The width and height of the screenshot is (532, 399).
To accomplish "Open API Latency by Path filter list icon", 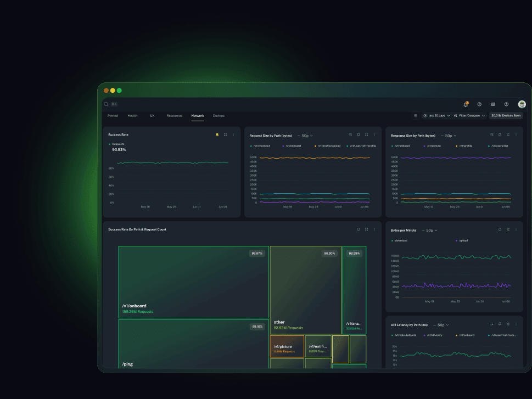I will click(491, 324).
